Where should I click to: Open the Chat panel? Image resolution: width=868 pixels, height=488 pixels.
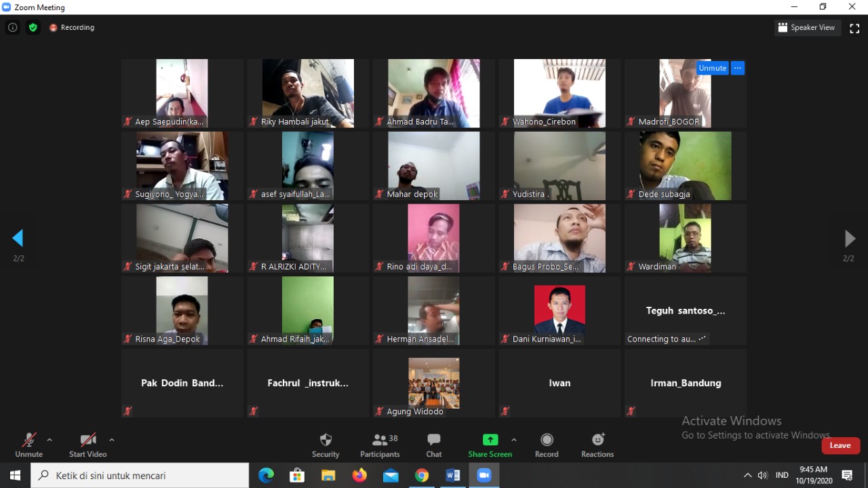pyautogui.click(x=434, y=440)
